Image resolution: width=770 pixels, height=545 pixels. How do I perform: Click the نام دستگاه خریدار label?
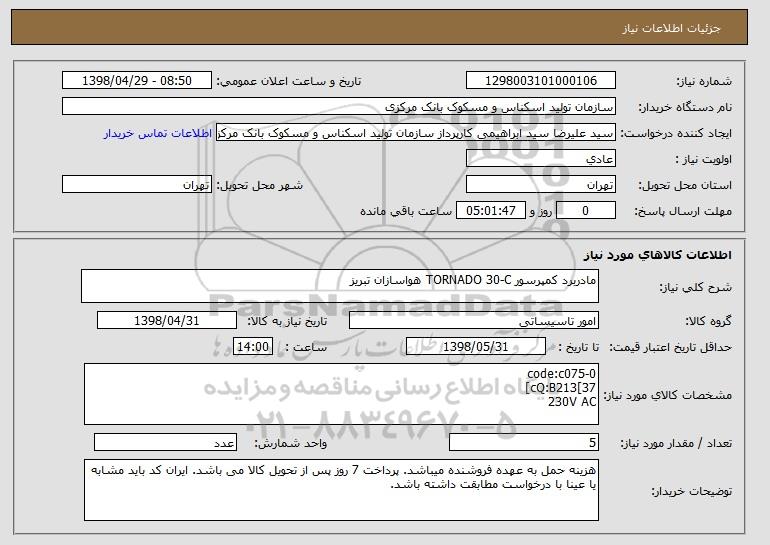coord(685,108)
